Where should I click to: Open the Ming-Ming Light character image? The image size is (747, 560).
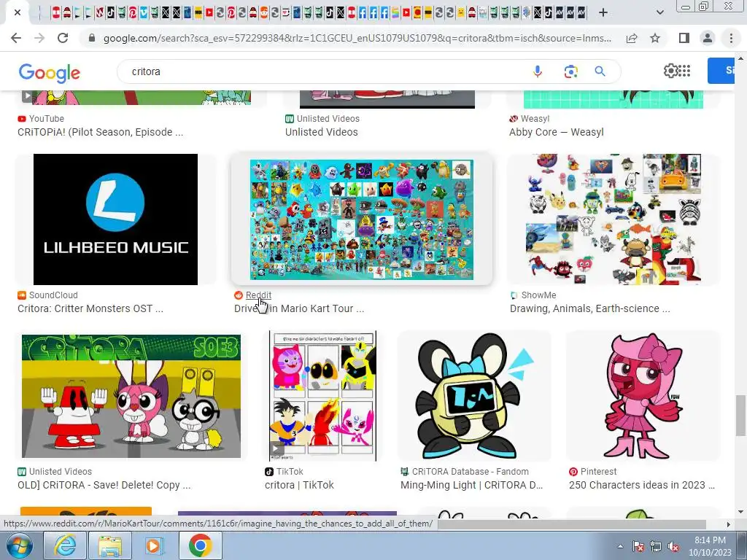click(x=474, y=396)
